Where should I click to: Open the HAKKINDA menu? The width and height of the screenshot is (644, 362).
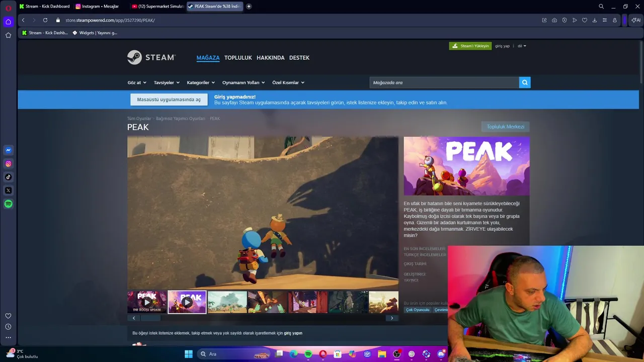point(271,58)
